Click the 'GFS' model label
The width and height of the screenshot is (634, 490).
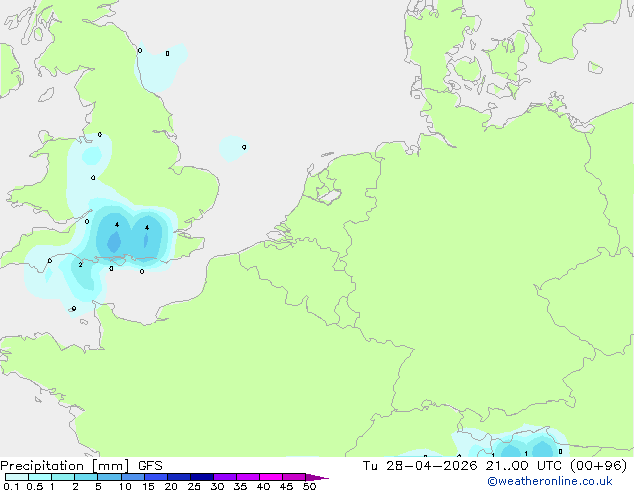click(150, 466)
